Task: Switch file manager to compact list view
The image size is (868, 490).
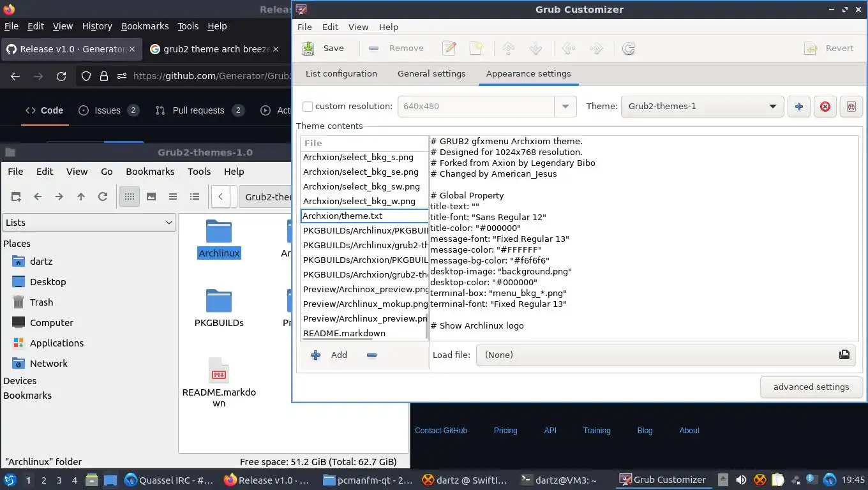Action: pyautogui.click(x=173, y=197)
